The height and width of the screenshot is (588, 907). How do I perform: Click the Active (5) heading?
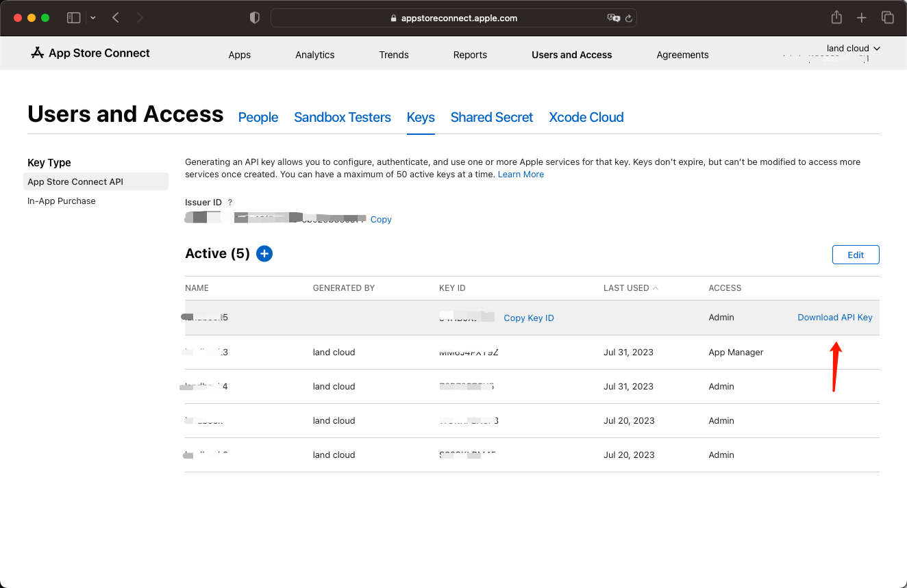(x=217, y=253)
